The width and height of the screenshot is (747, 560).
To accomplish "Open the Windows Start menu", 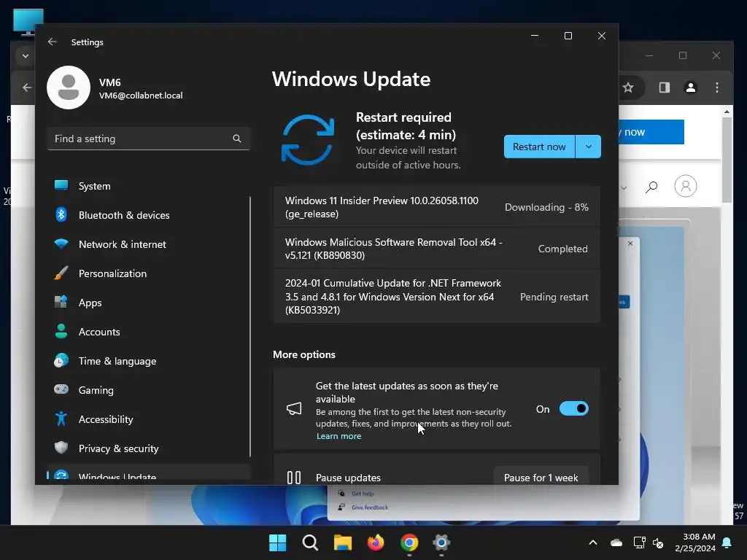I will [278, 542].
